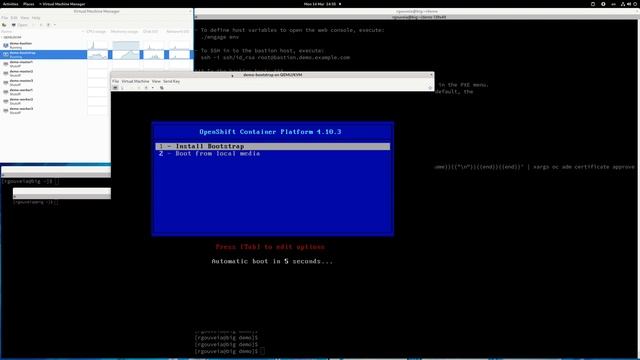Click the shutoff monitor icon of demo-master2
This screenshot has width=640, height=360.
tap(6, 73)
